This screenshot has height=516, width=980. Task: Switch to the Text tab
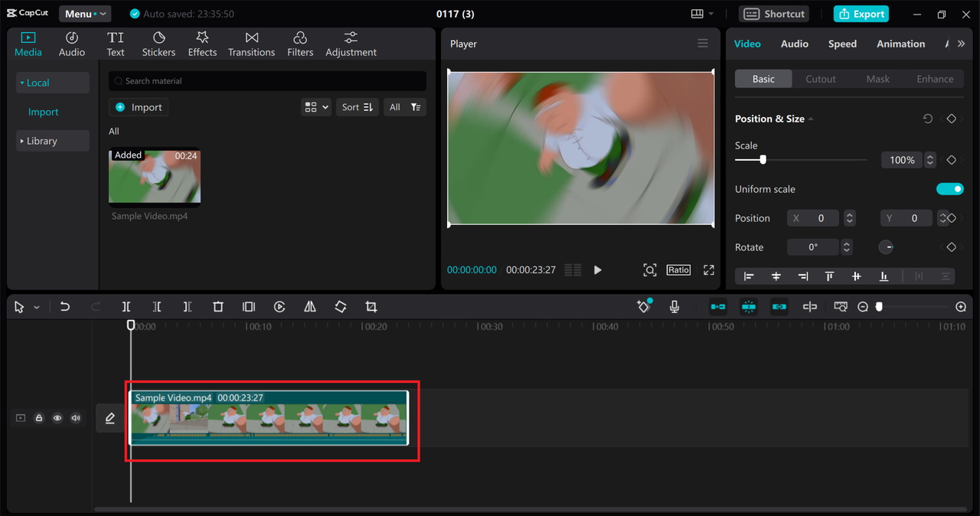(116, 44)
